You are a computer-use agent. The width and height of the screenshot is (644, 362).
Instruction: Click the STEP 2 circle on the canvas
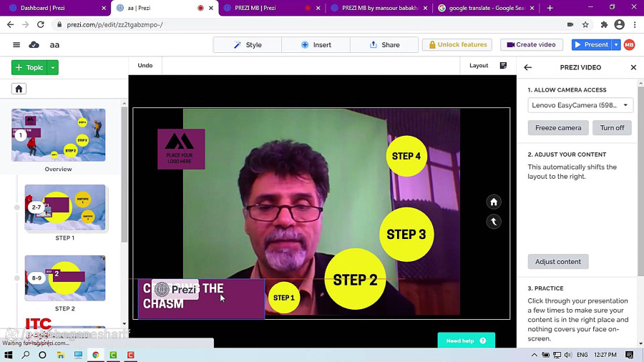[355, 280]
